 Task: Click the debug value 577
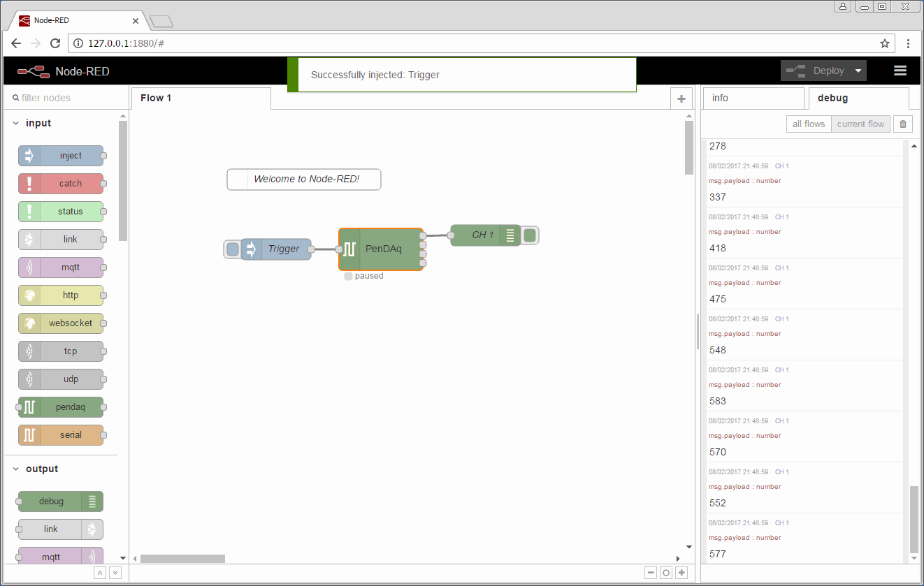(x=718, y=555)
